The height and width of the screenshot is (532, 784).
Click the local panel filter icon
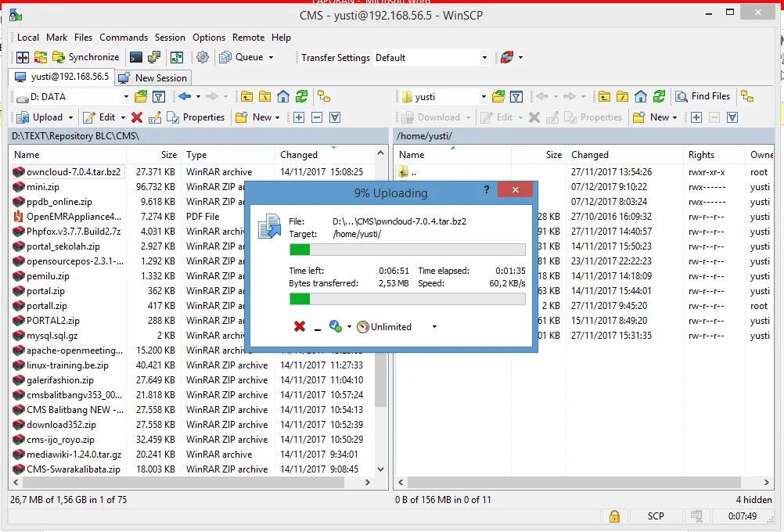(159, 97)
